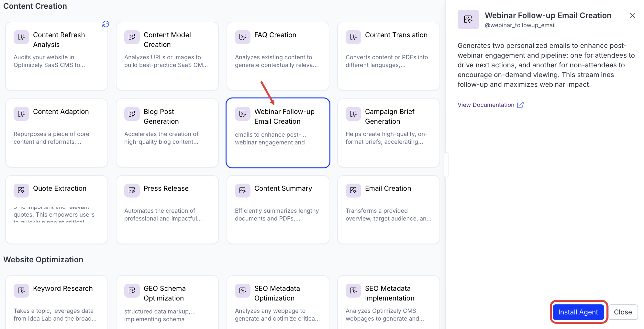
Task: Click the external link icon beside View Documentation
Action: pos(520,105)
